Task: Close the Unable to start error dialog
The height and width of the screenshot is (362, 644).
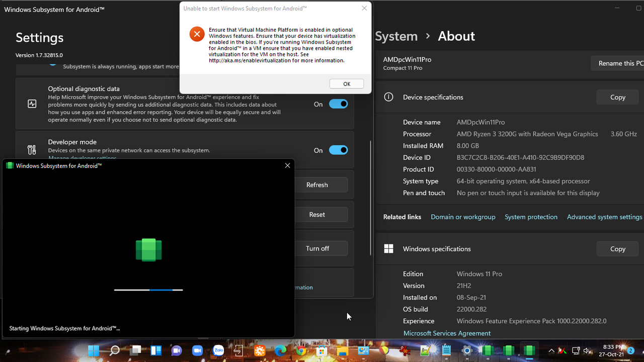Action: point(364,8)
